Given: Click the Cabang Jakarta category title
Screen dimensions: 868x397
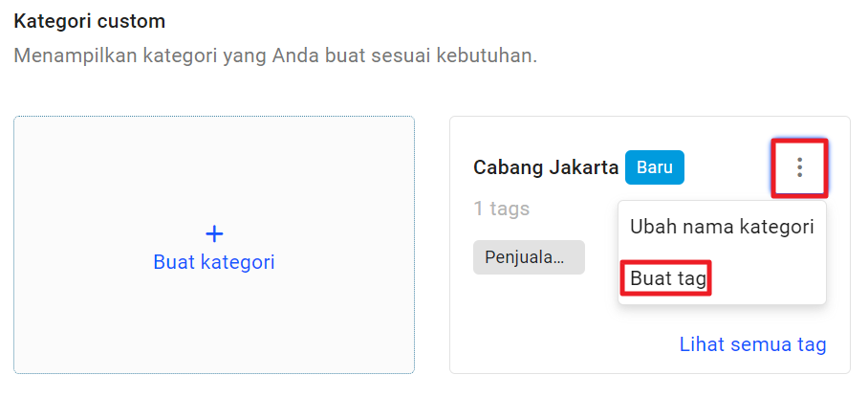Looking at the screenshot, I should (x=546, y=167).
